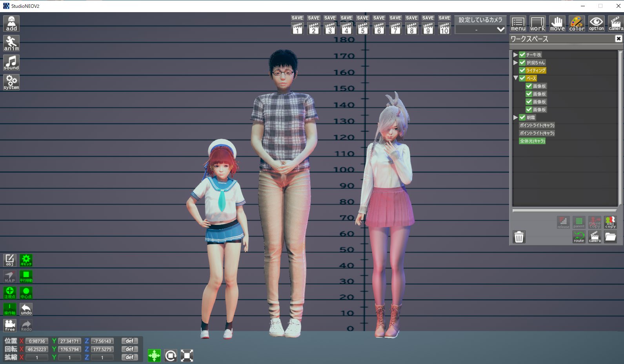Select the rotate gizmo mode
Image resolution: width=624 pixels, height=364 pixels.
coord(171,355)
